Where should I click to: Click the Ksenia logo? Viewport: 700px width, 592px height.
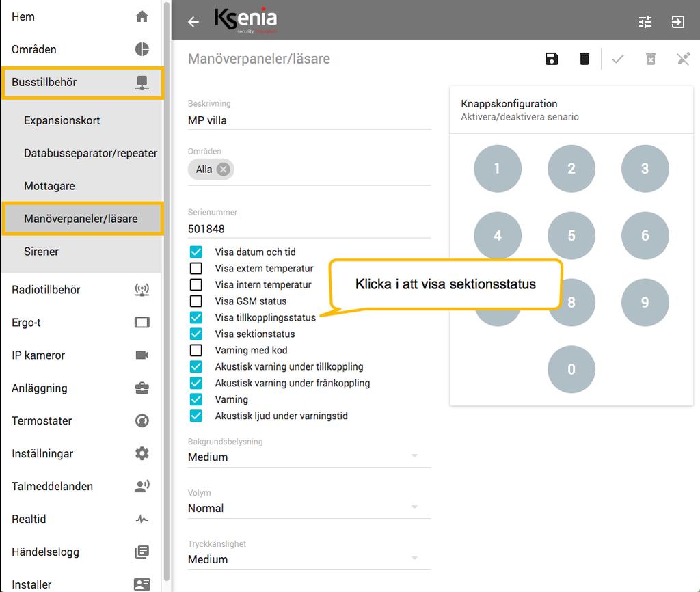(x=245, y=20)
